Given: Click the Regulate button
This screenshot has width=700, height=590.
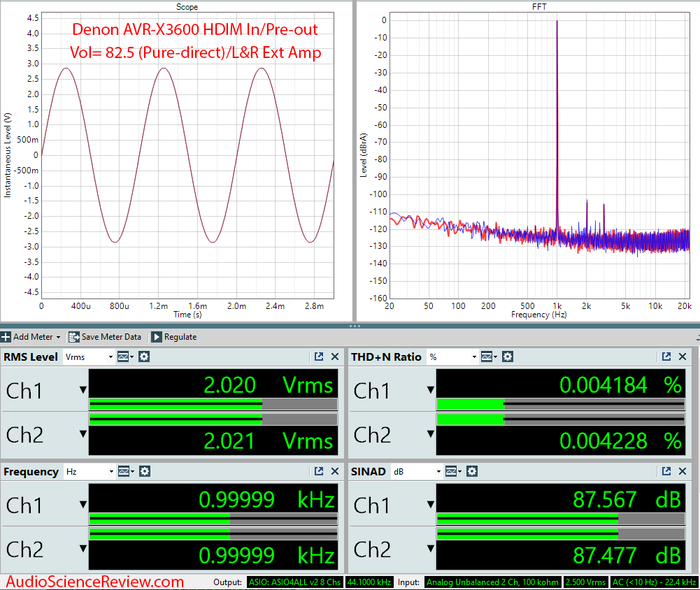Looking at the screenshot, I should 174,337.
